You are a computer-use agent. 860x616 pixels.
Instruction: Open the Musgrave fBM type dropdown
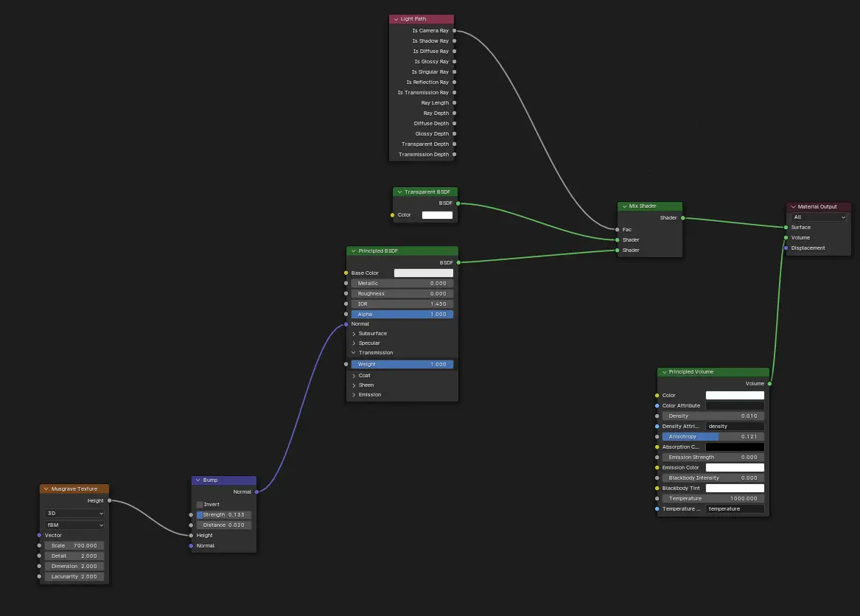[74, 525]
